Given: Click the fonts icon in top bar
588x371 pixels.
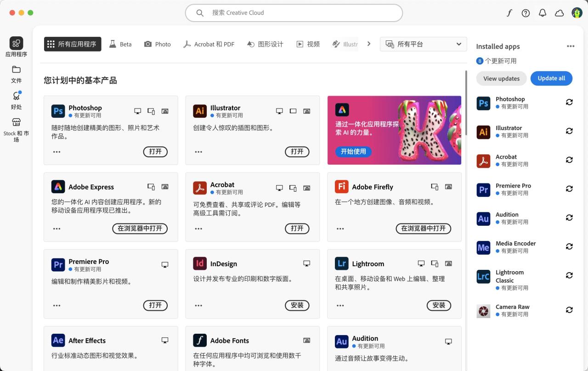Looking at the screenshot, I should coord(509,13).
